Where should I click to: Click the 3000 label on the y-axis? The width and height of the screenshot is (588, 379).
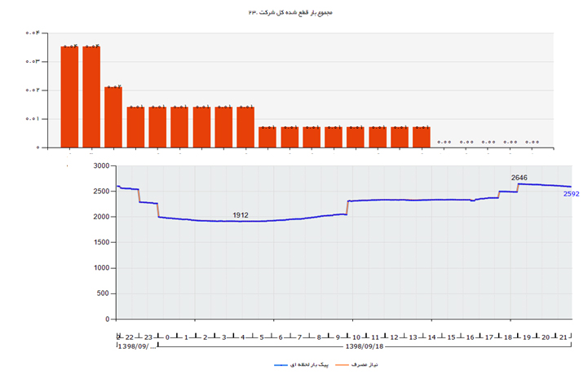101,165
